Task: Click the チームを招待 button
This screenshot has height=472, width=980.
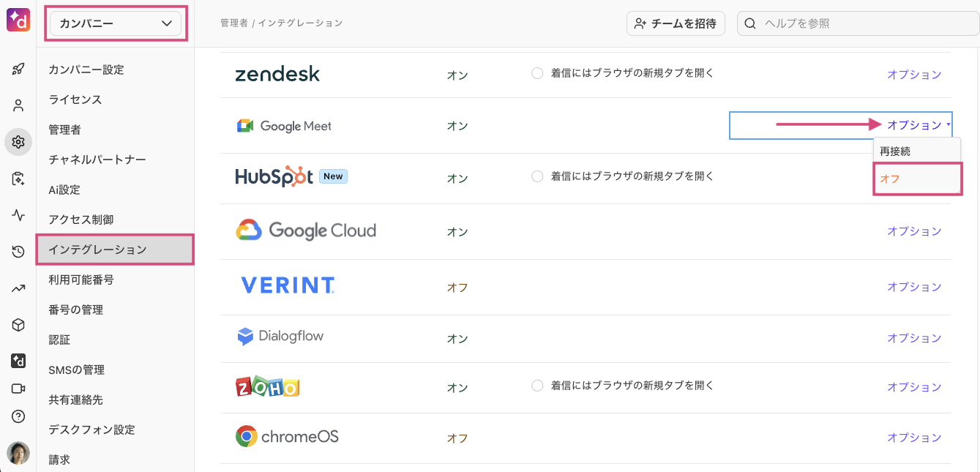Action: pyautogui.click(x=676, y=23)
